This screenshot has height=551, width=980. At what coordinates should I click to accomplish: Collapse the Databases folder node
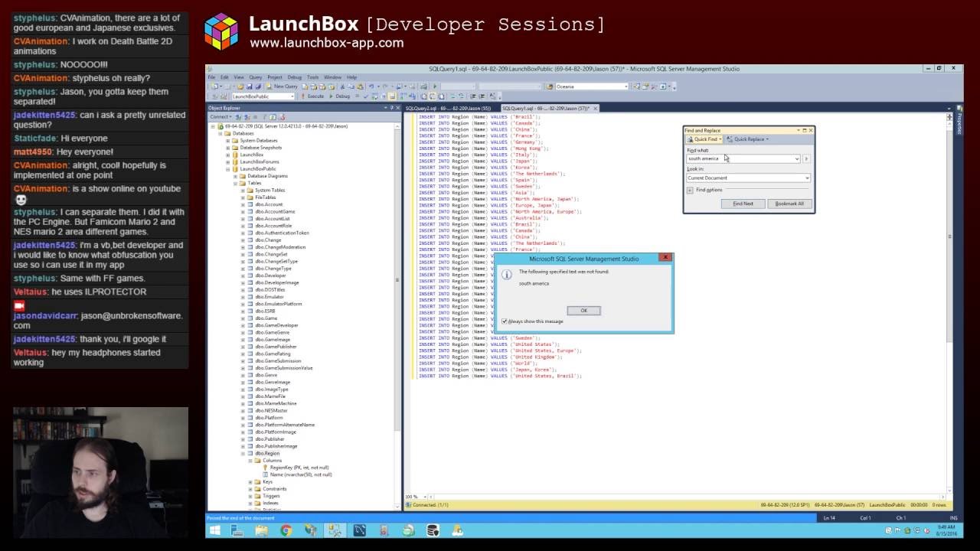point(220,133)
